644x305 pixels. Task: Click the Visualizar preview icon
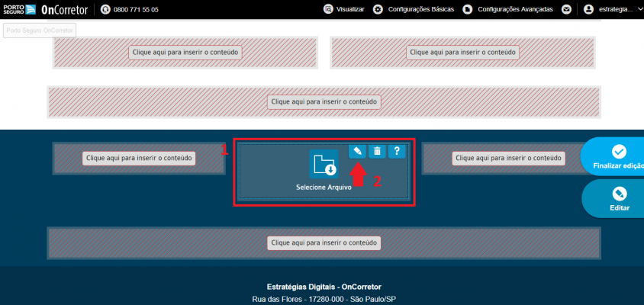point(328,9)
